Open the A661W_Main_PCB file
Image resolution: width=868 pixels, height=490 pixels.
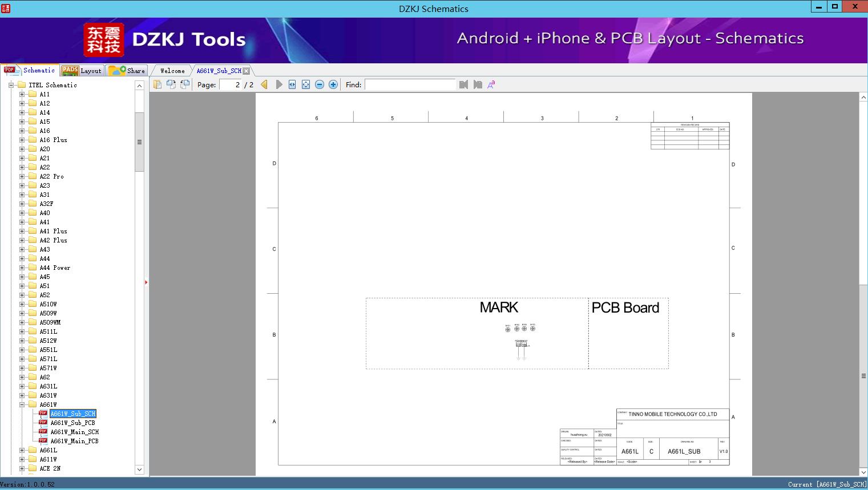74,441
